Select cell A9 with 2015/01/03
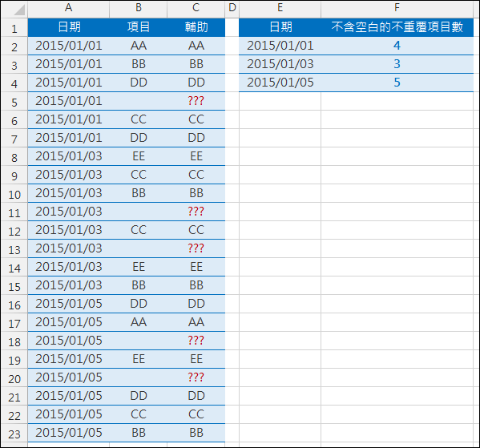 [69, 175]
